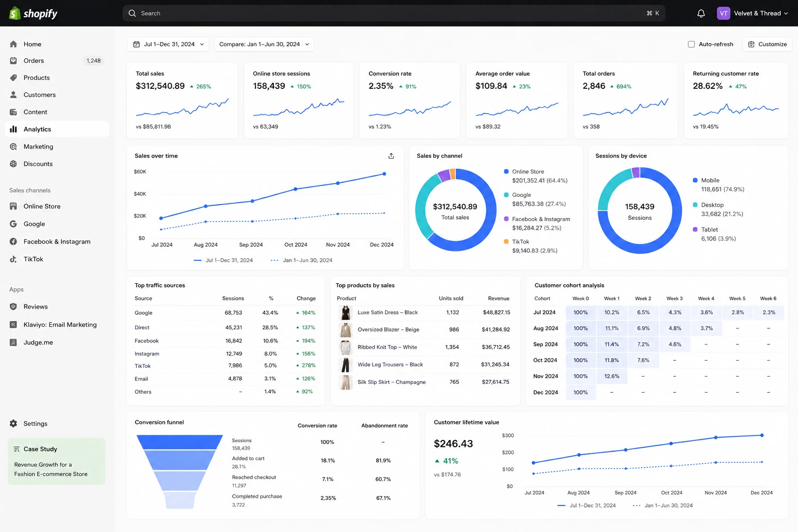Click the Reviews app icon
Viewport: 798px width, 532px height.
14,307
